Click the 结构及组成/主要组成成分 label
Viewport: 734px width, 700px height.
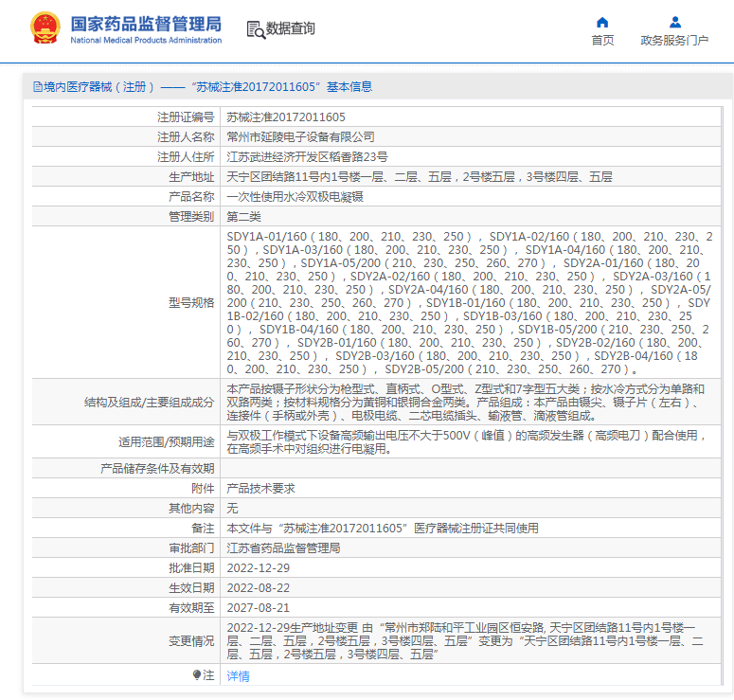pyautogui.click(x=150, y=403)
